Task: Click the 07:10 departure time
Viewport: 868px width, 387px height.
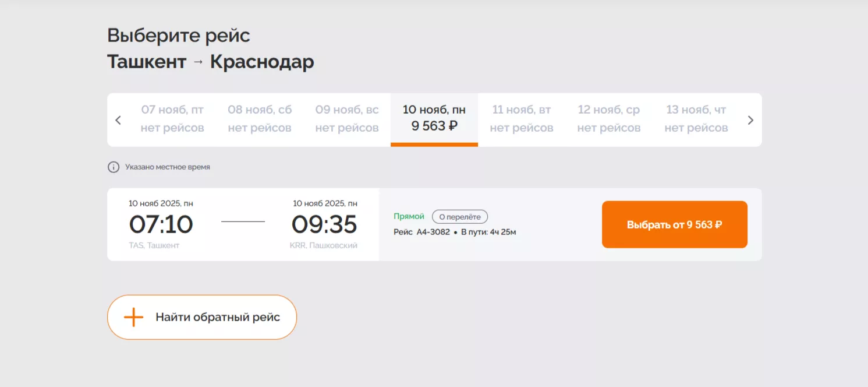Action: coord(161,224)
